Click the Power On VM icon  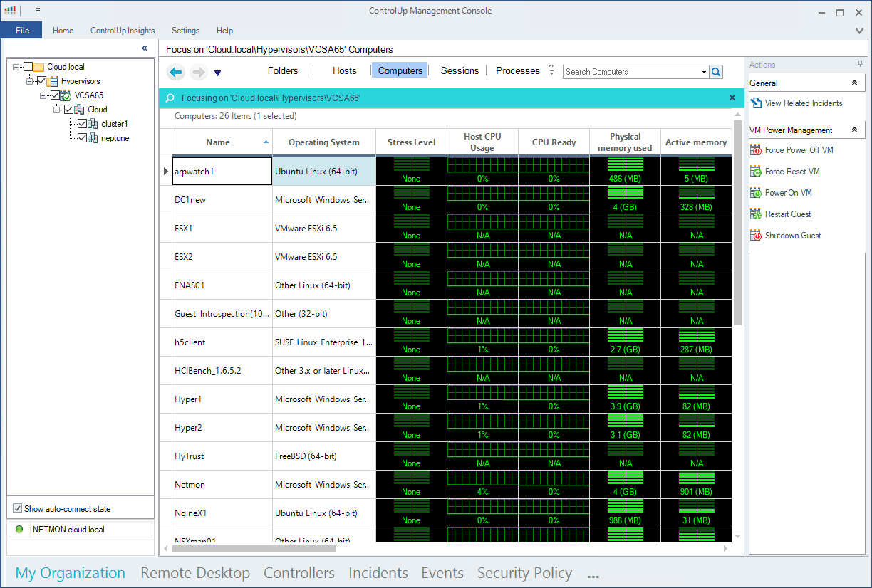pos(756,193)
